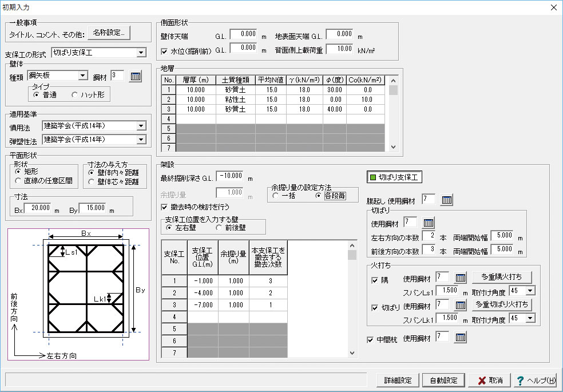Open steel table icon beside 壁体 鋼材 field

tap(135, 76)
